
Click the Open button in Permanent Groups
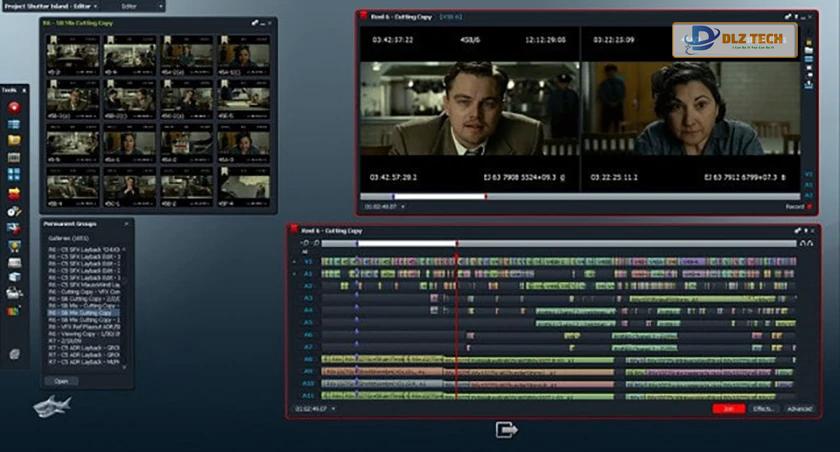point(61,381)
